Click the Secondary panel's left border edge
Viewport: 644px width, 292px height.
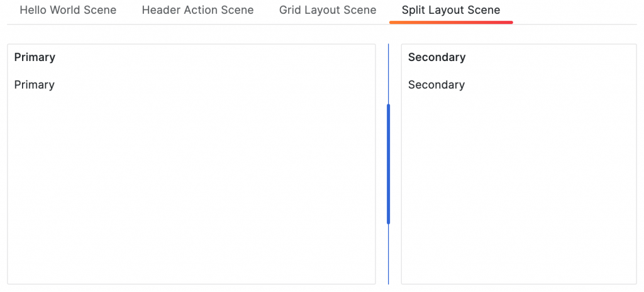(401, 164)
